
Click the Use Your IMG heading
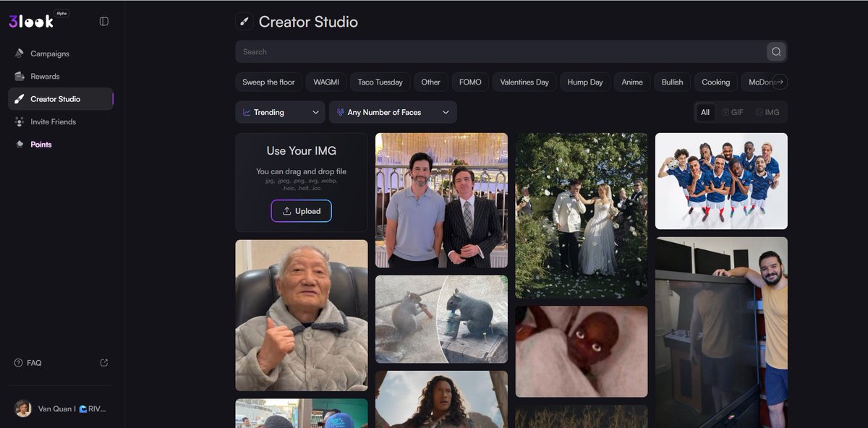click(x=302, y=151)
